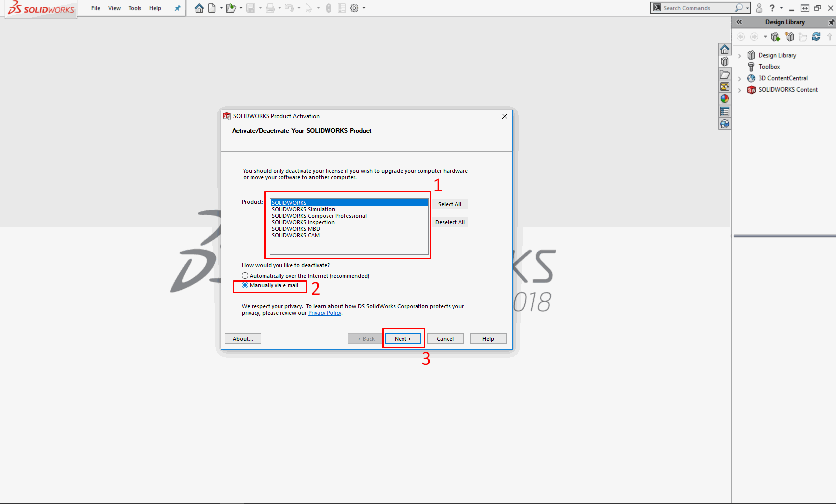Click the Home icon in top toolbar
This screenshot has height=504, width=836.
pos(199,8)
